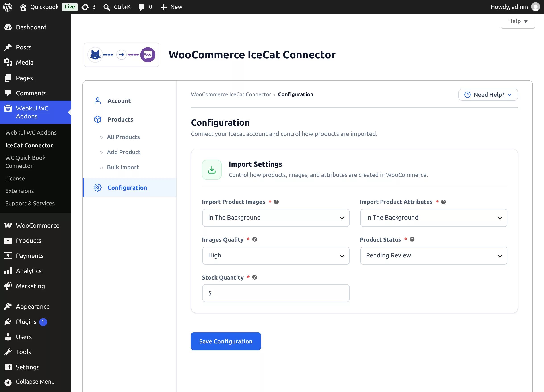Image resolution: width=544 pixels, height=392 pixels.
Task: Click the Comments sidebar icon
Action: point(8,93)
